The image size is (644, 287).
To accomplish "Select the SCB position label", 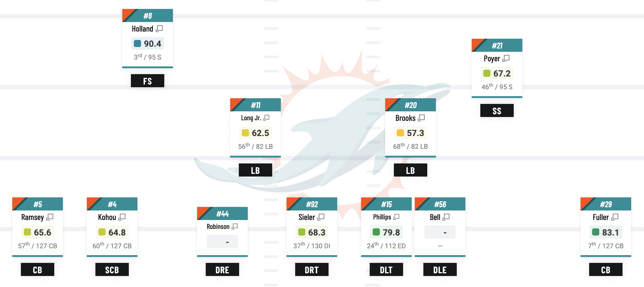I will 112,270.
